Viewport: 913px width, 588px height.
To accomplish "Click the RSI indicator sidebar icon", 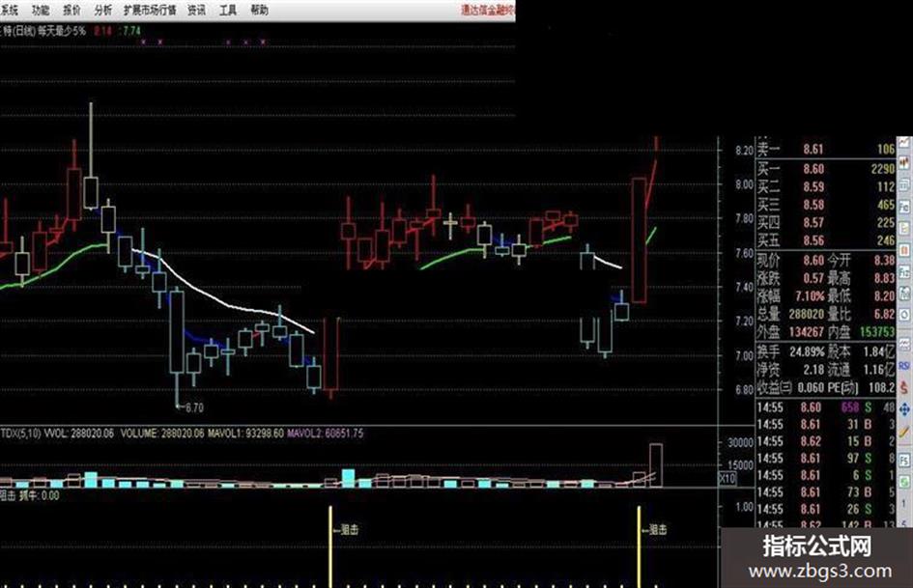I will 904,366.
